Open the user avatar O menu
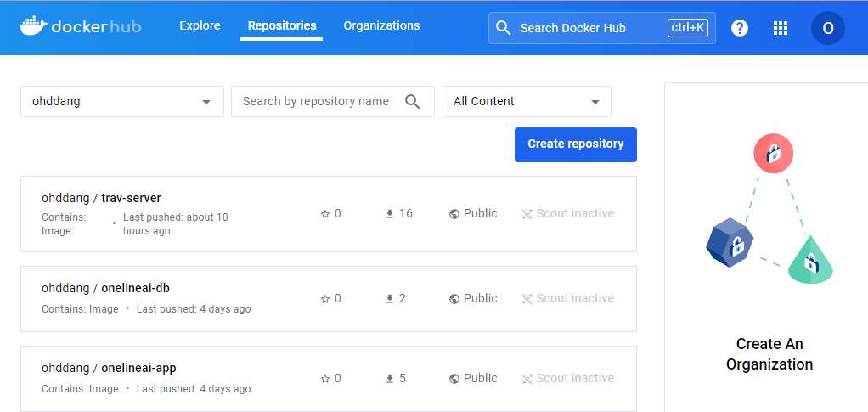This screenshot has width=868, height=412. click(827, 28)
